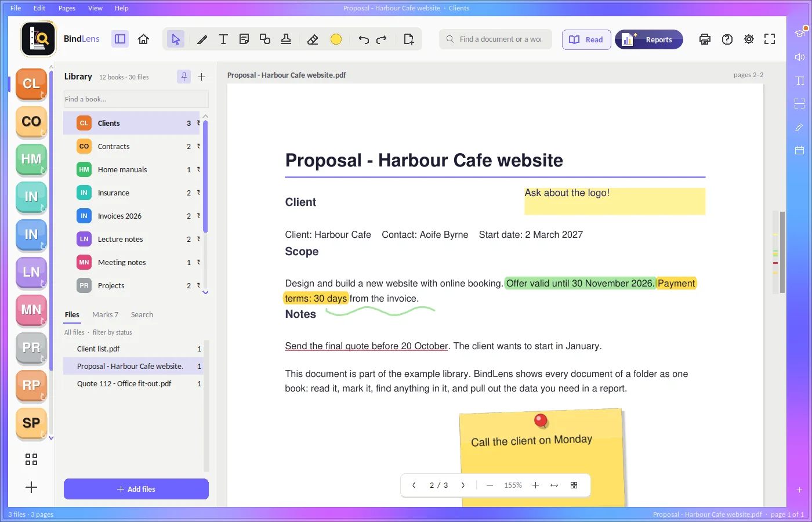Undo the last action

point(364,39)
